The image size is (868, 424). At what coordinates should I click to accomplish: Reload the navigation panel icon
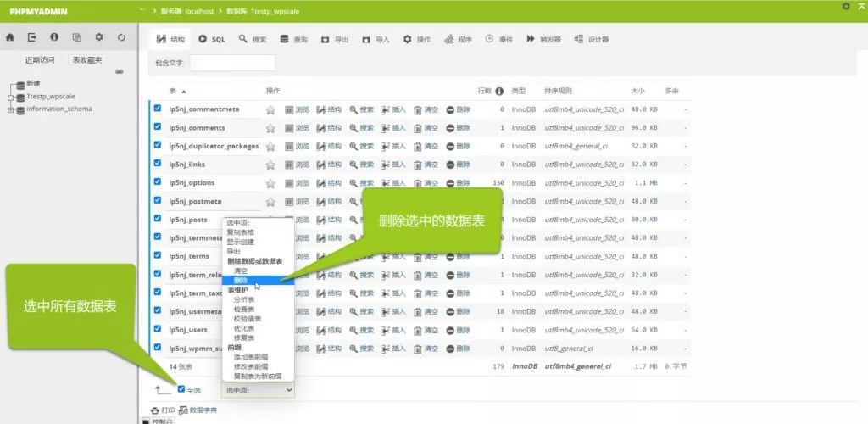(x=122, y=37)
